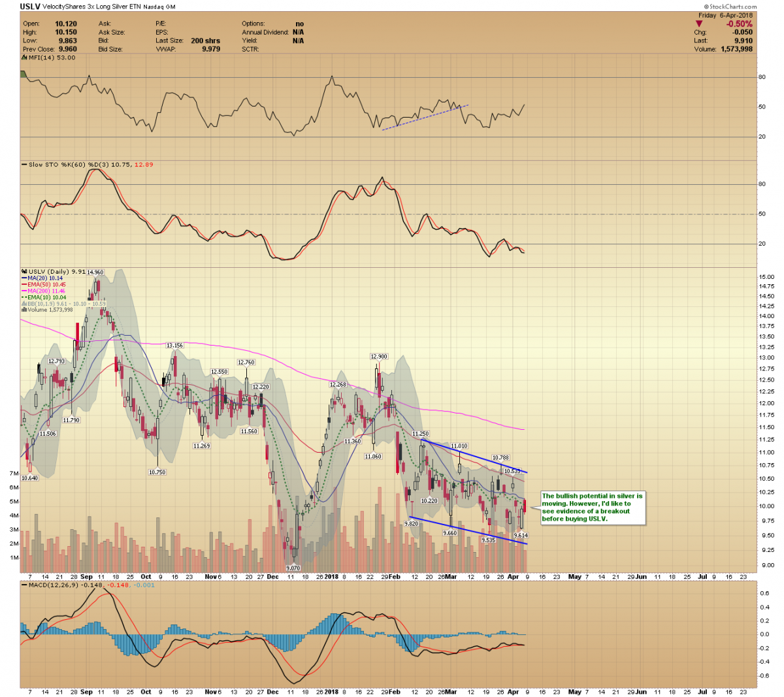
Task: Click the High value 10.150
Action: pos(66,32)
